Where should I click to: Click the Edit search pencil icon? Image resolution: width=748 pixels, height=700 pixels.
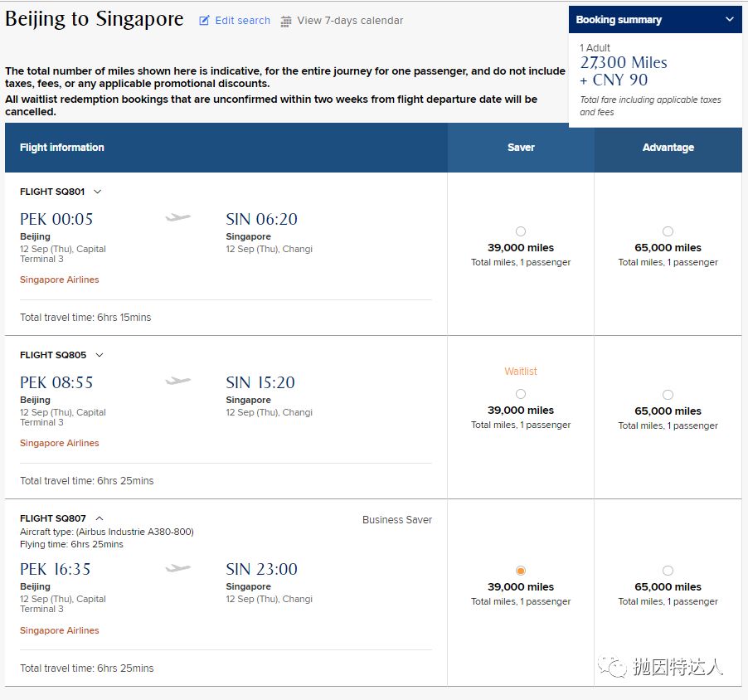pyautogui.click(x=204, y=21)
